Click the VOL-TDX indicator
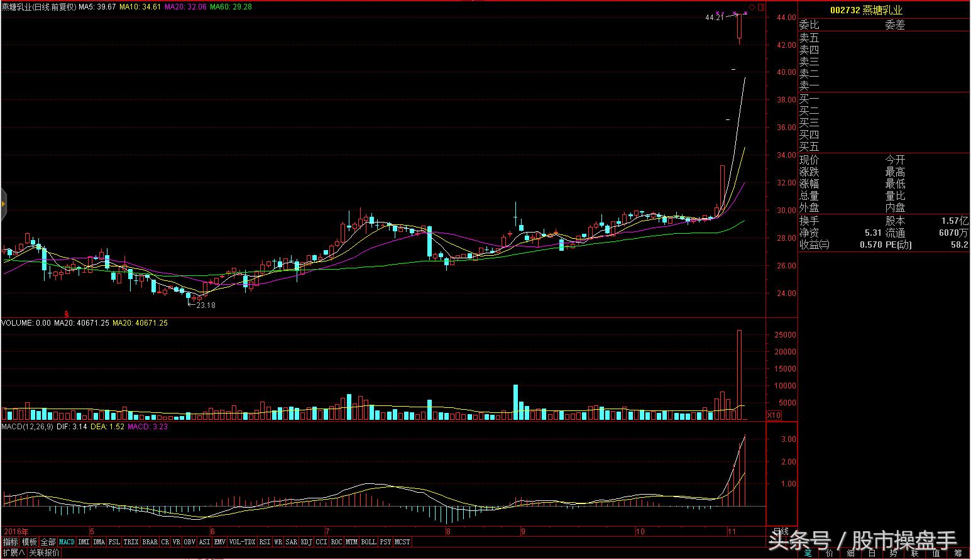971x560 pixels. pos(242,542)
